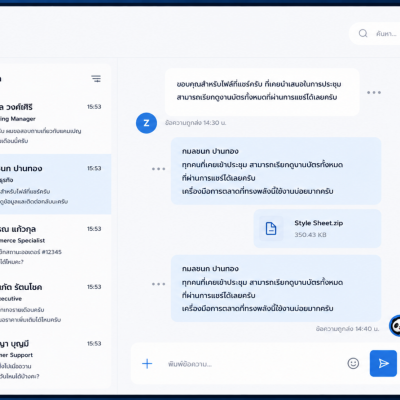400x400 pixels.
Task: Click the blue Z avatar
Action: point(146,123)
